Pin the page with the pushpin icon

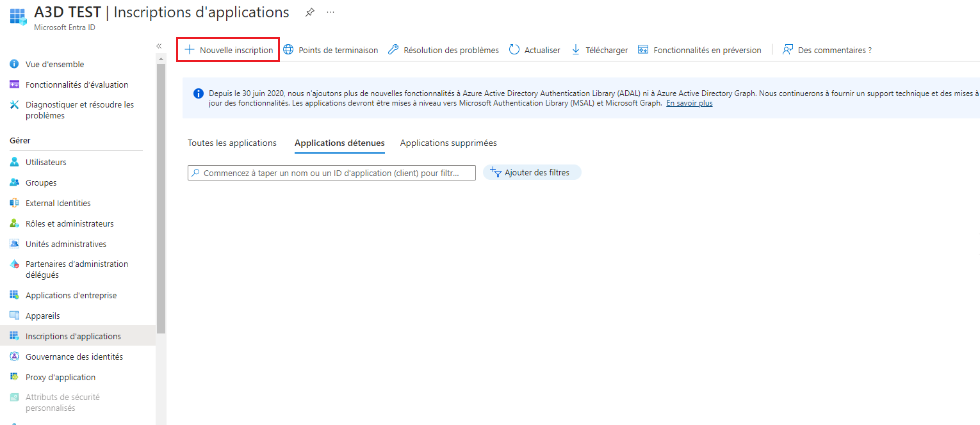pos(310,12)
